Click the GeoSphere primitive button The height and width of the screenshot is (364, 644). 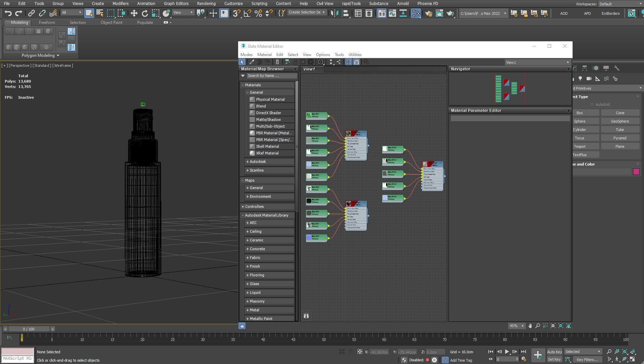click(620, 121)
